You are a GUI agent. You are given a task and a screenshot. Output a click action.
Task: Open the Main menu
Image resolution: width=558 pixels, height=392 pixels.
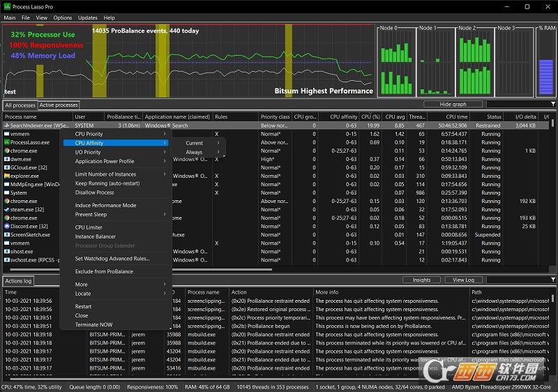10,17
